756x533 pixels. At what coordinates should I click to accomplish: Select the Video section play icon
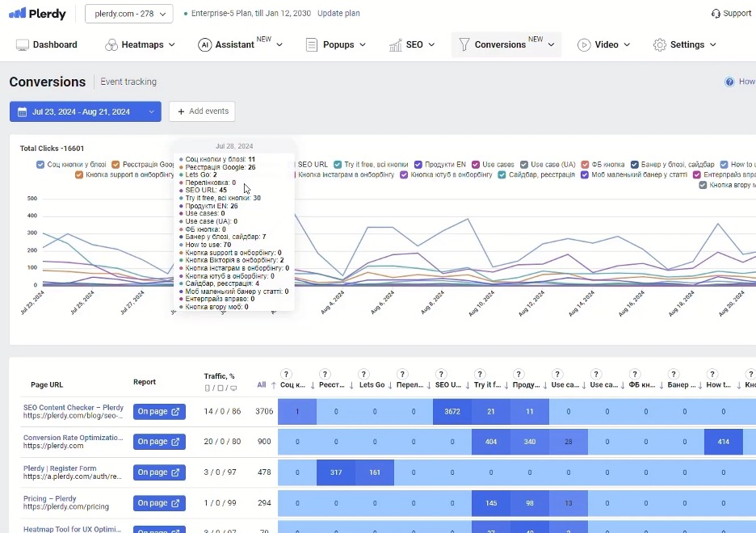click(584, 44)
